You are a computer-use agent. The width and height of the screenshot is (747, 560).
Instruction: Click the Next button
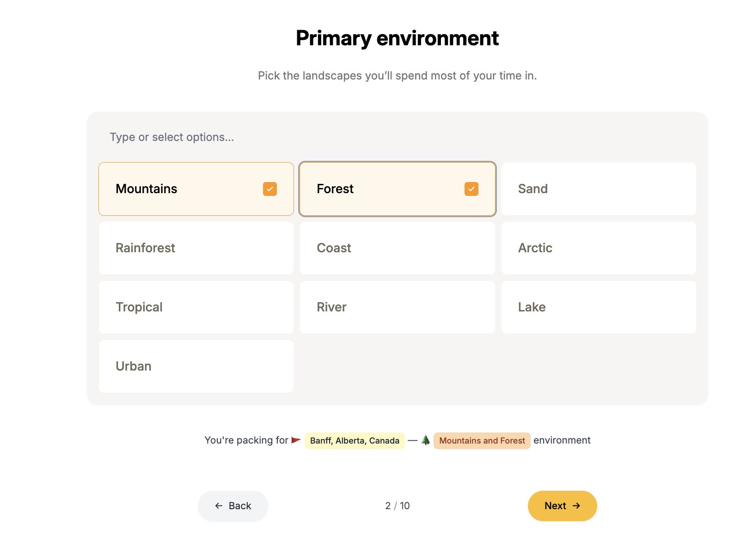coord(562,506)
